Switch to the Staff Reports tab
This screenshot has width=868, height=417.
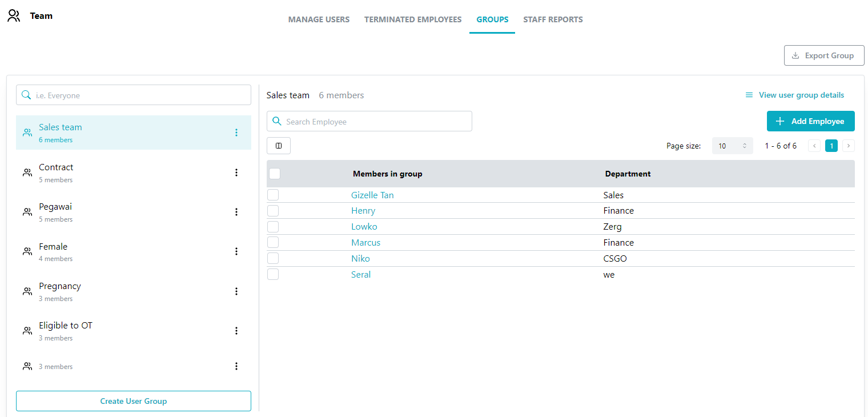coord(553,19)
